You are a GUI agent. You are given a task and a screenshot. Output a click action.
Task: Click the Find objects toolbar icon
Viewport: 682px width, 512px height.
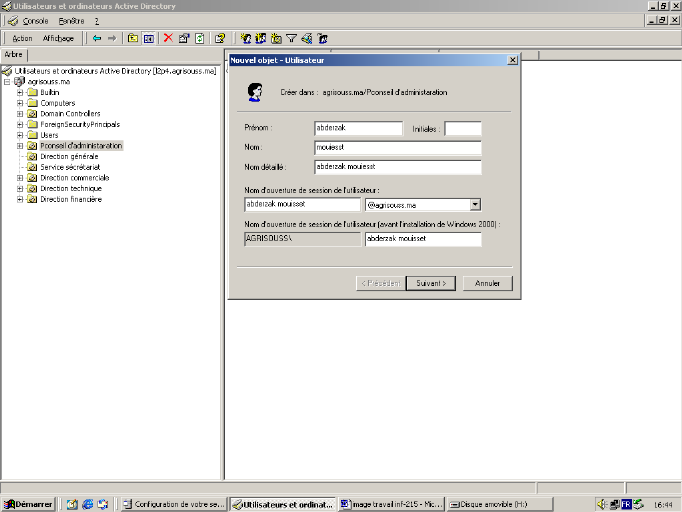click(307, 38)
